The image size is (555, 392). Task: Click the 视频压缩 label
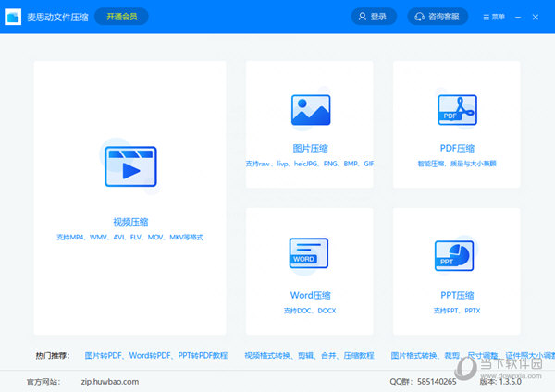(130, 222)
